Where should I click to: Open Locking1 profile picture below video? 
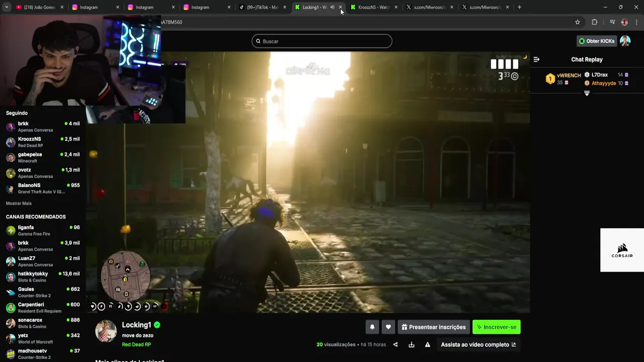click(106, 331)
